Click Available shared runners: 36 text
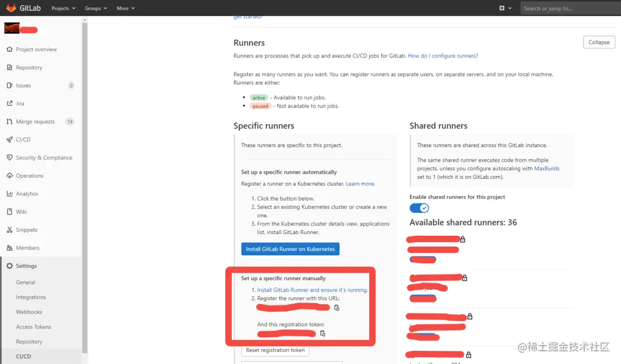This screenshot has width=621, height=364. point(463,222)
